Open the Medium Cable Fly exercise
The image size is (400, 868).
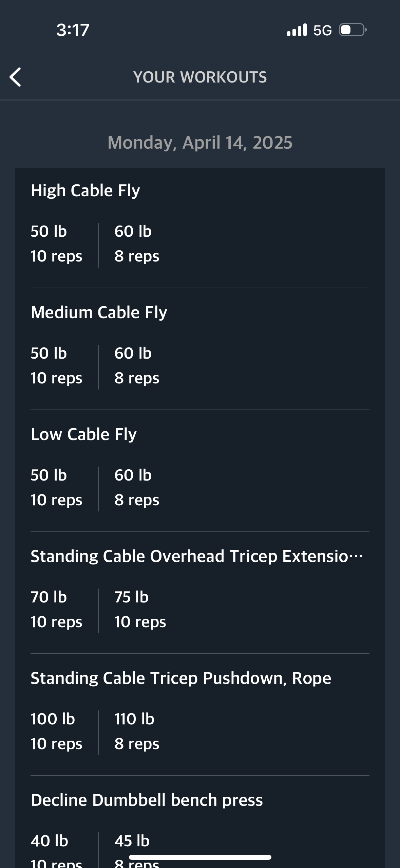tap(99, 312)
